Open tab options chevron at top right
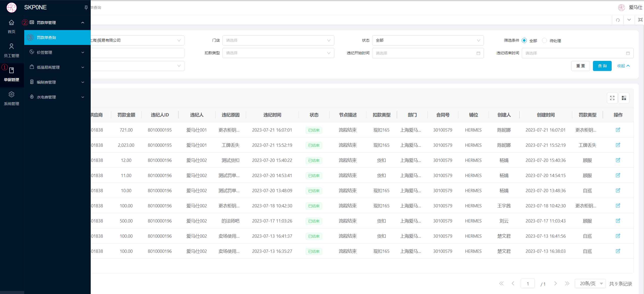Screen dimensions: 644x294 pos(629,20)
